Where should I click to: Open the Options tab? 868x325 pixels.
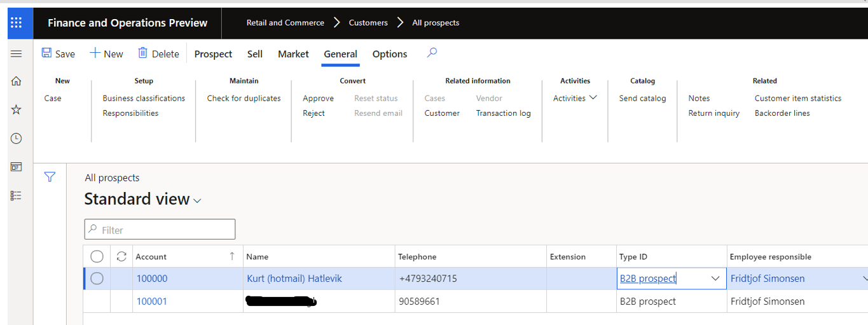(x=389, y=54)
